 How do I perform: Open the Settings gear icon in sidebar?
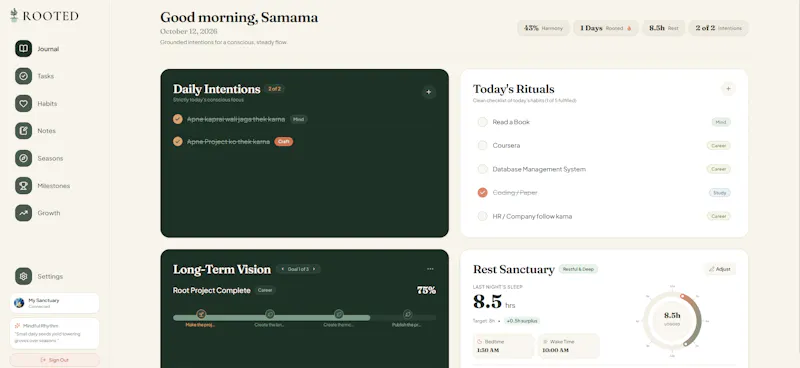[23, 276]
